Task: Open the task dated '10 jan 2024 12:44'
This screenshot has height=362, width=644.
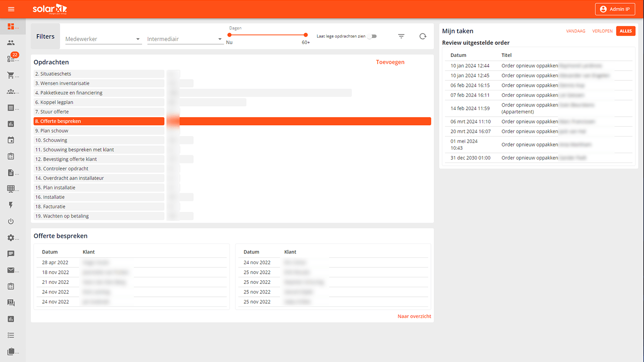Action: coord(539,66)
